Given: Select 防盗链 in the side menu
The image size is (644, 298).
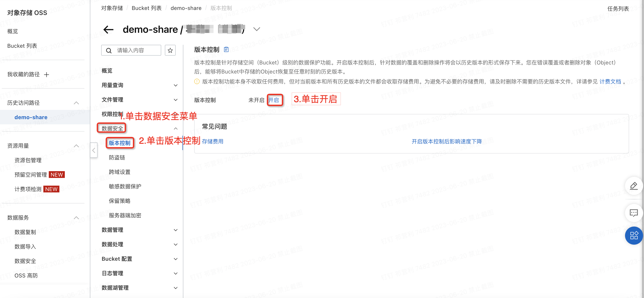Looking at the screenshot, I should pyautogui.click(x=117, y=157).
